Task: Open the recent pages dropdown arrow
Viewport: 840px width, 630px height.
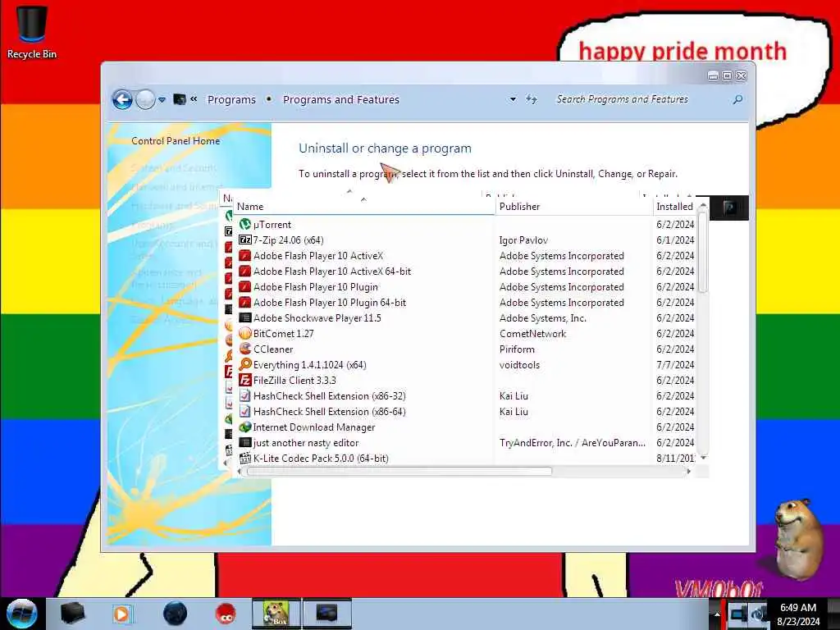Action: point(162,99)
